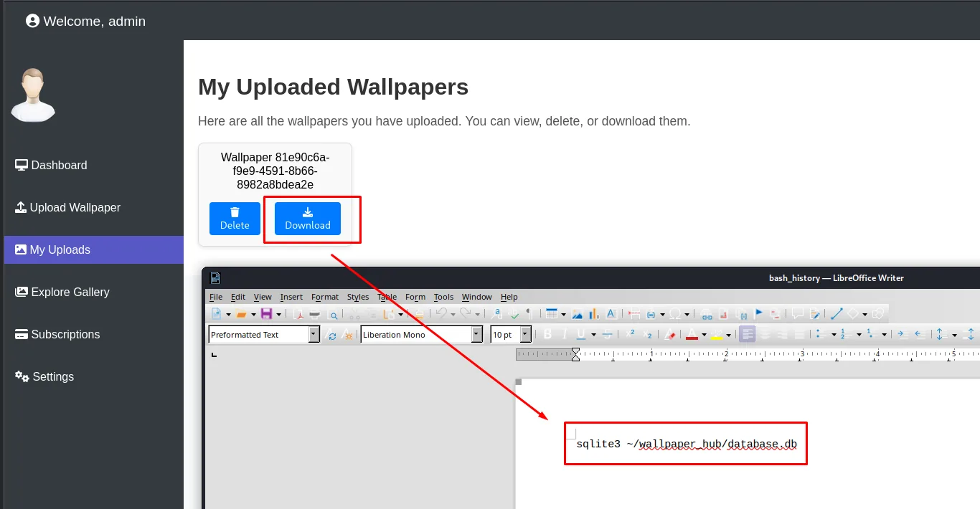Screen dimensions: 980x509
Task: Click the Print icon in Writer toolbar
Action: click(314, 314)
